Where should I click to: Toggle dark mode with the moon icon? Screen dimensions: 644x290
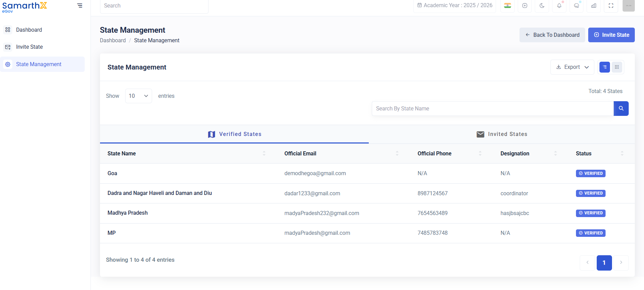[542, 5]
